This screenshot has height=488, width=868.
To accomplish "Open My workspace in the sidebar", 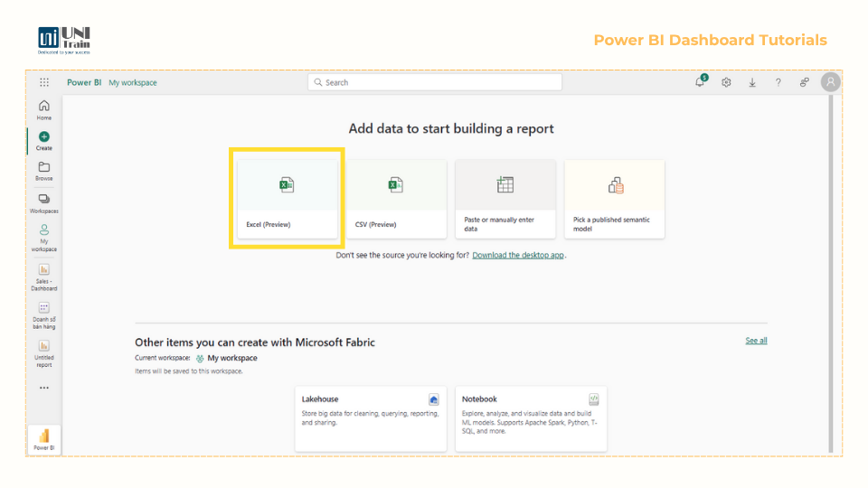I will (x=43, y=238).
